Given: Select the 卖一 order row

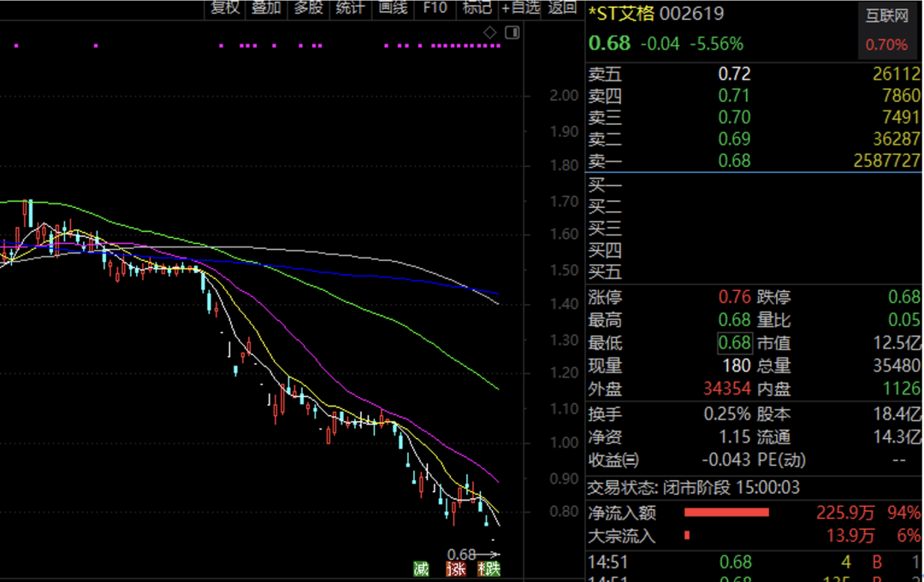Looking at the screenshot, I should point(753,161).
